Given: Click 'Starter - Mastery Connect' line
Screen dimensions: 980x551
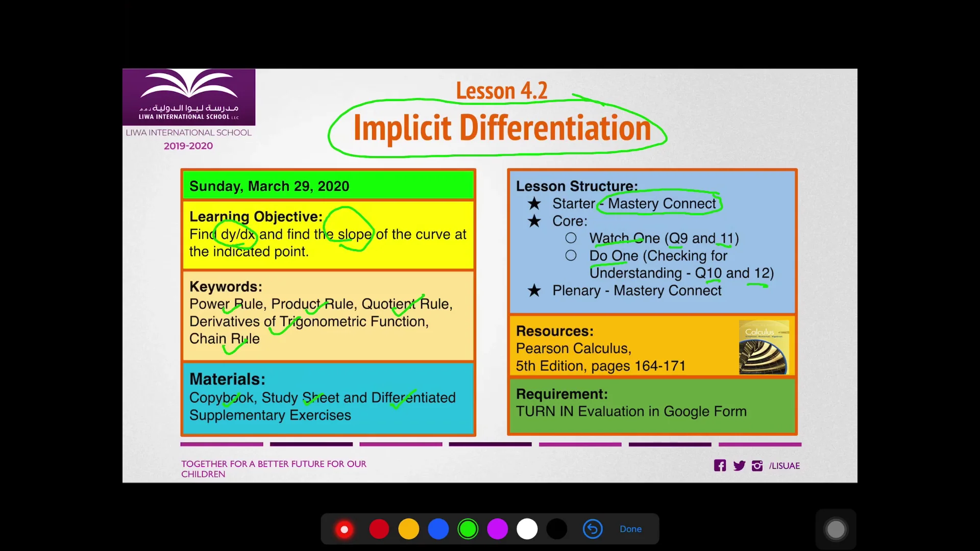Looking at the screenshot, I should point(634,204).
